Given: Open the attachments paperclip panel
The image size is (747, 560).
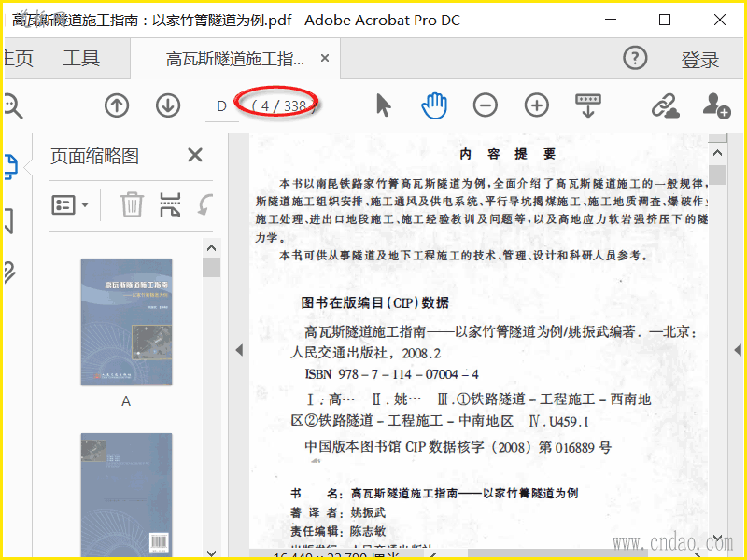Looking at the screenshot, I should pos(9,273).
